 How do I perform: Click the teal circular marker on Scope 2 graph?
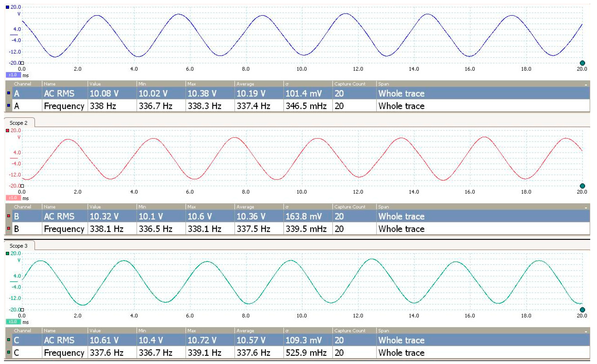(x=582, y=186)
